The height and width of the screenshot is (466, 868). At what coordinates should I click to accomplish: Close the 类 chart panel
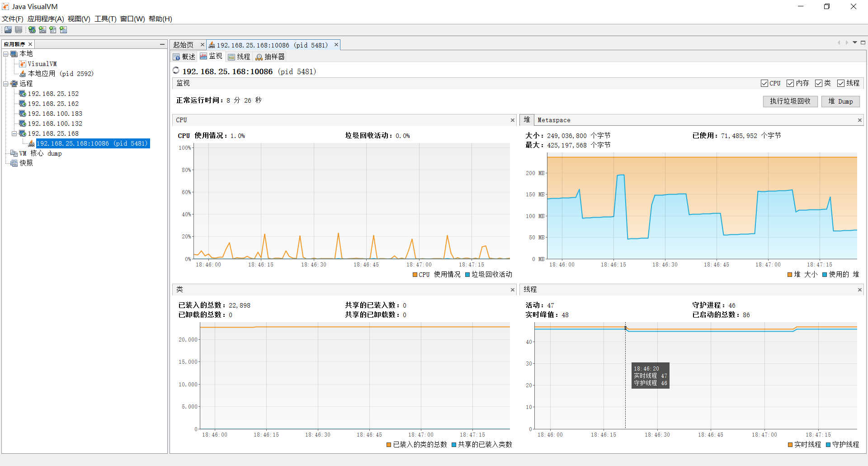click(x=513, y=290)
